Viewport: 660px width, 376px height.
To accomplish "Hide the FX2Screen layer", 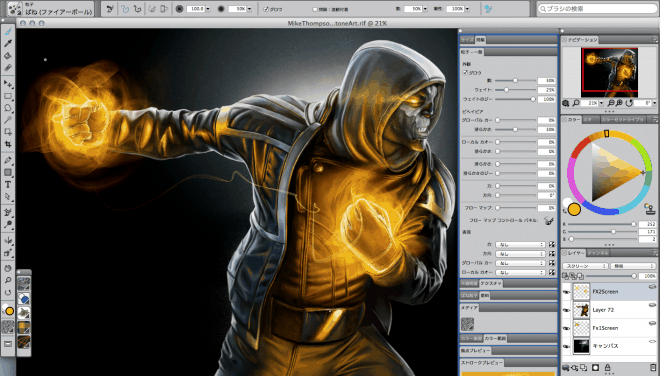I will coord(567,292).
